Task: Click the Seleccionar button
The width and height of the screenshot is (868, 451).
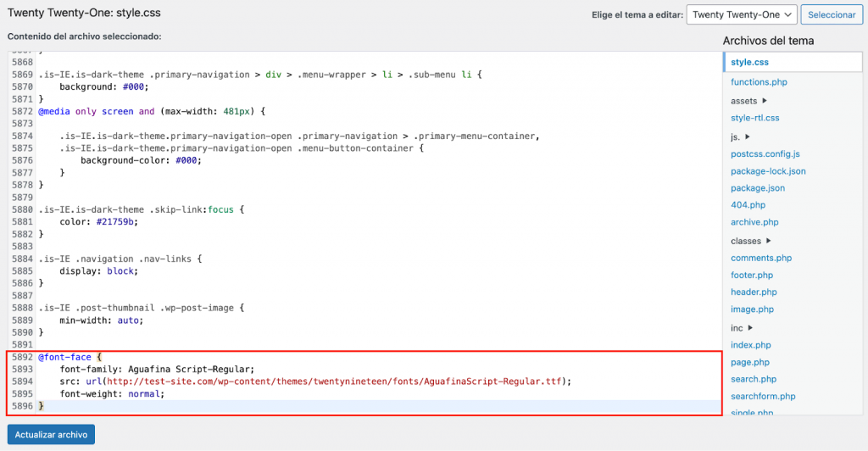Action: [x=831, y=14]
